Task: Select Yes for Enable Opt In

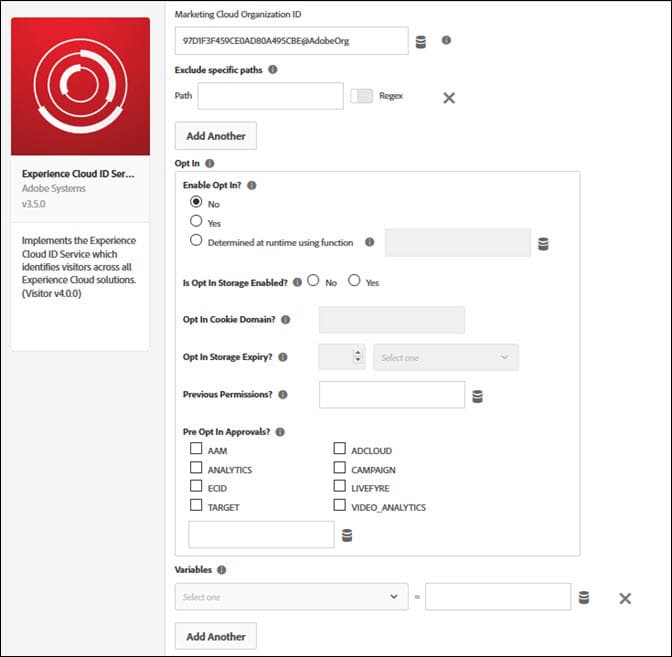Action: click(196, 220)
